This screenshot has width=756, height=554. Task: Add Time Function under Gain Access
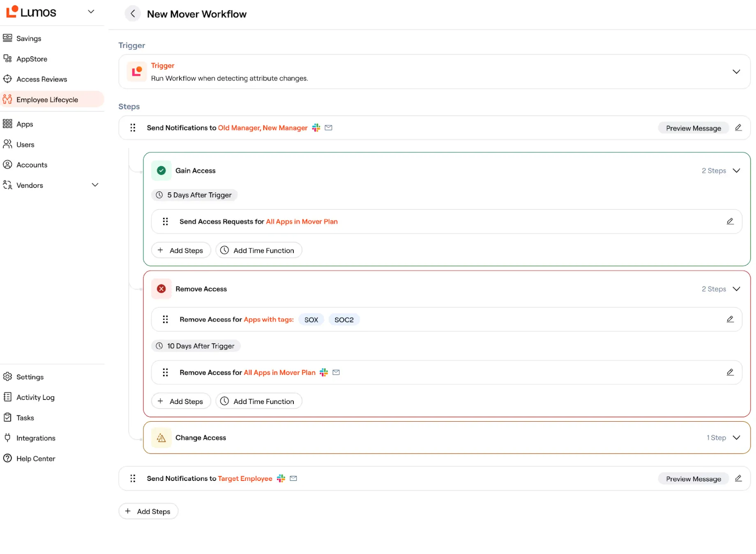pyautogui.click(x=258, y=250)
